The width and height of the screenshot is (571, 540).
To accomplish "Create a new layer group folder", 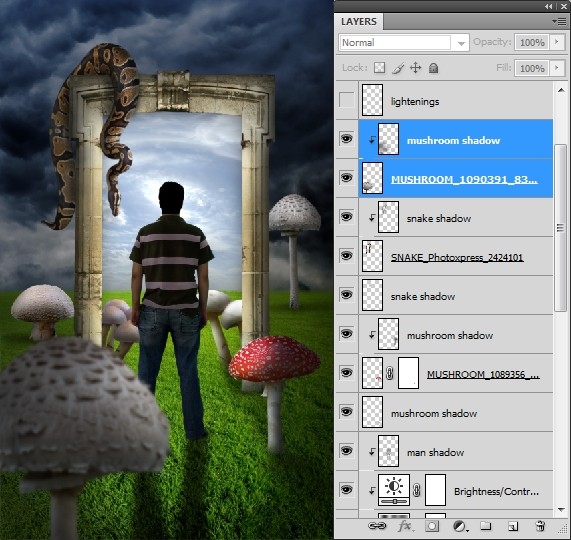I will pyautogui.click(x=485, y=526).
